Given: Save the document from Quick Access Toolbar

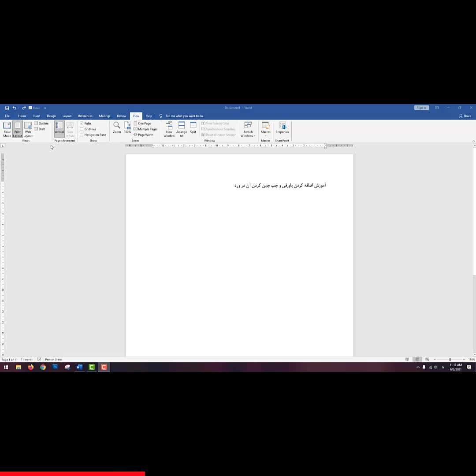Looking at the screenshot, I should tap(7, 108).
